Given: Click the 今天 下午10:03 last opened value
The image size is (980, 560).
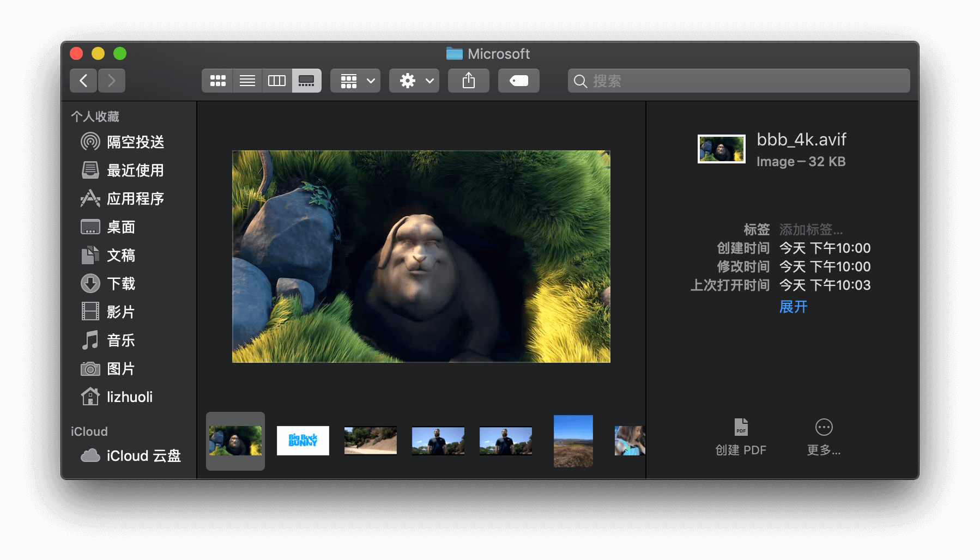Looking at the screenshot, I should click(825, 285).
